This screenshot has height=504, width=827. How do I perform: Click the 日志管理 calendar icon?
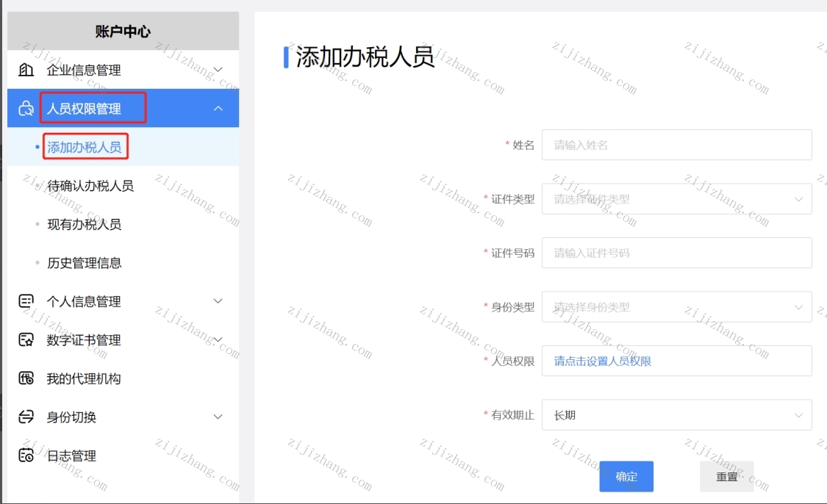click(26, 455)
